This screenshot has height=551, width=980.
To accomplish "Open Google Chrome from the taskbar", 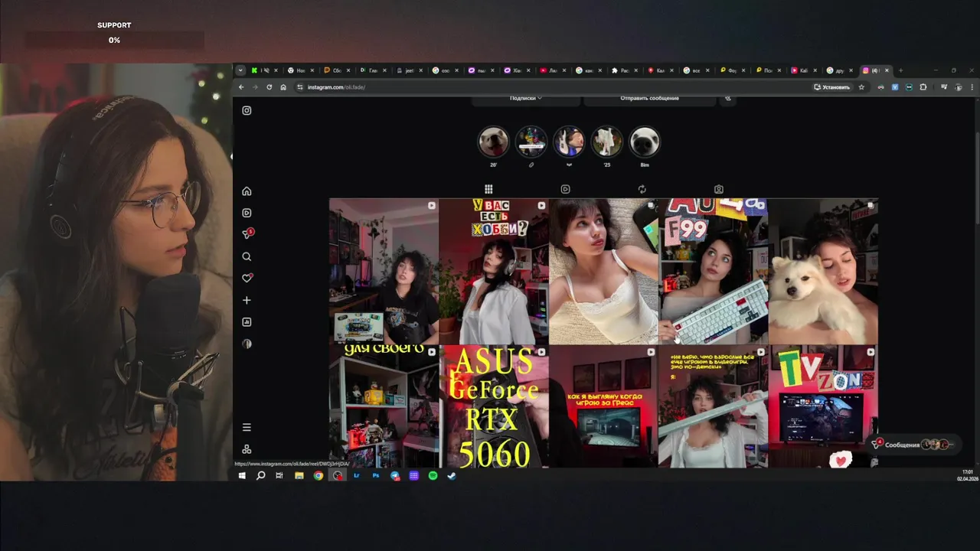I will (318, 475).
